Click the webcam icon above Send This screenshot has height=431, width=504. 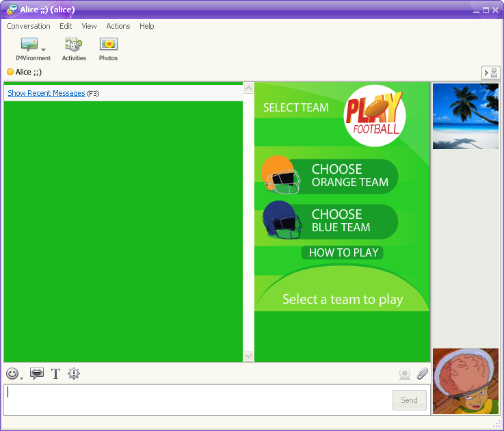point(405,374)
